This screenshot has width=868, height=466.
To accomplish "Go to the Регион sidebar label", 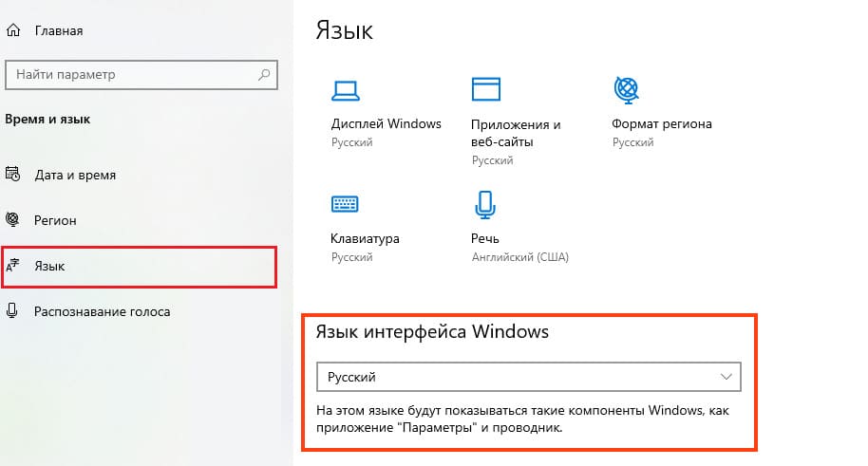I will point(55,220).
